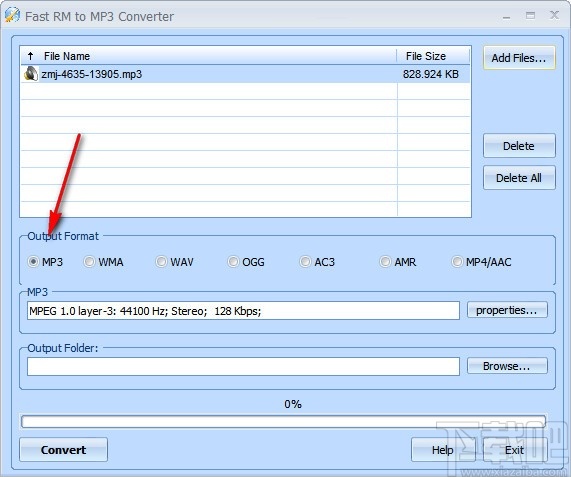Click the Exit button
This screenshot has height=477, width=571.
515,450
